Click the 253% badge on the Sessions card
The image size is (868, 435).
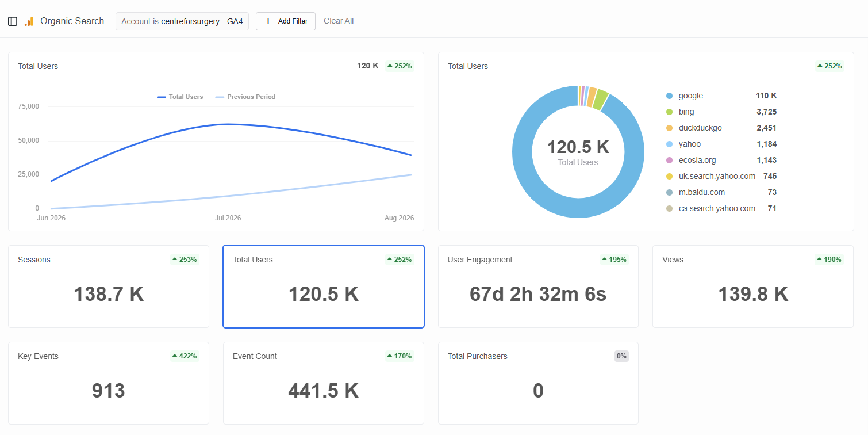coord(185,260)
